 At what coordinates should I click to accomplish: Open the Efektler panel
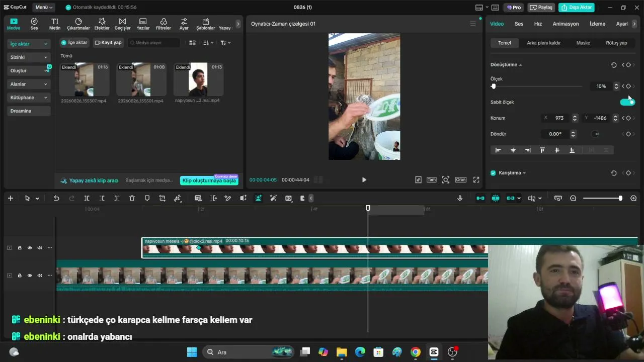point(102,24)
